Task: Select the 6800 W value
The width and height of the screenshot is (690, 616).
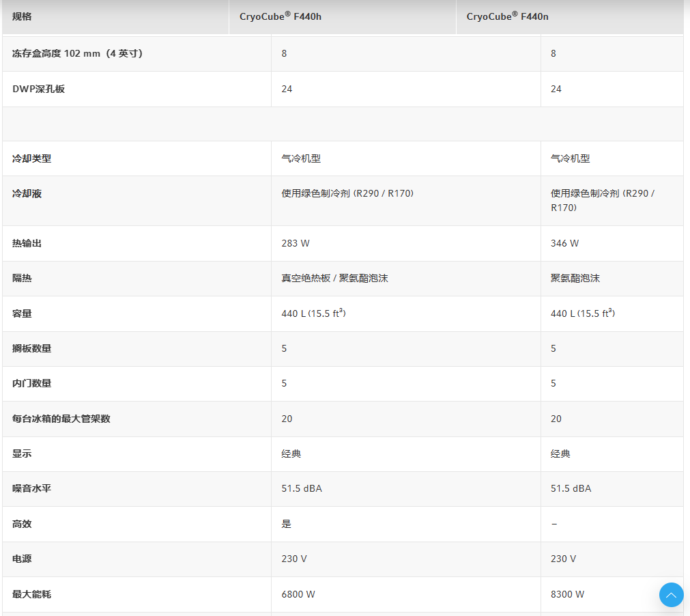Action: pyautogui.click(x=298, y=594)
